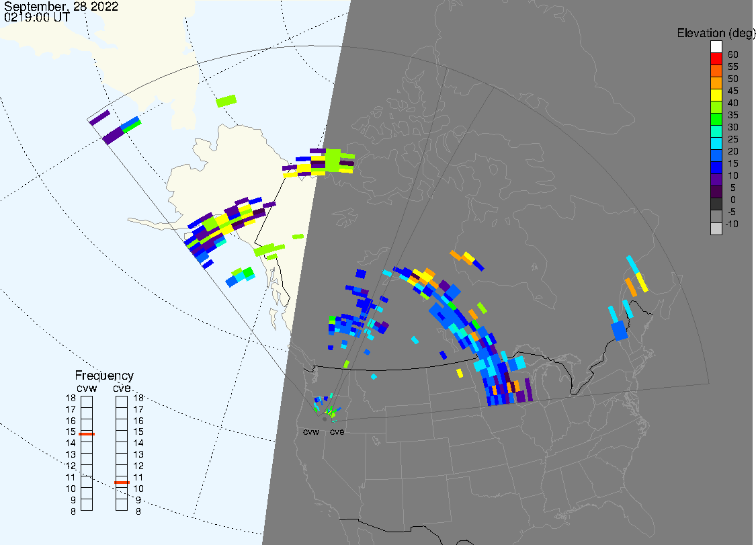Click the red swatch in elevation legend
This screenshot has width=756, height=545.
[716, 59]
